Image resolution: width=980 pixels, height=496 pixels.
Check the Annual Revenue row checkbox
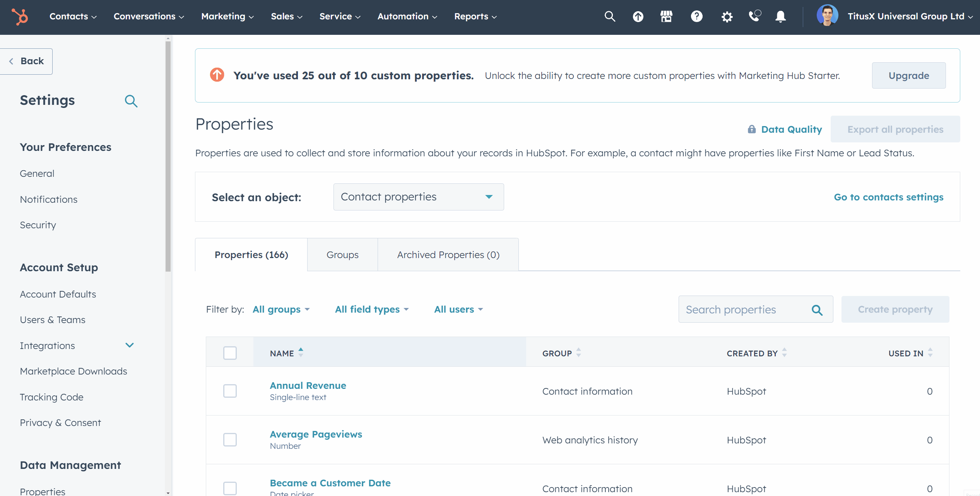(230, 391)
